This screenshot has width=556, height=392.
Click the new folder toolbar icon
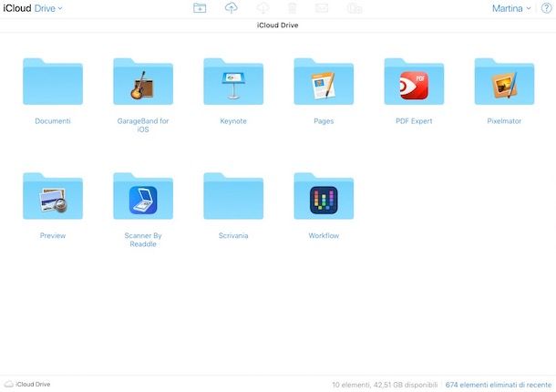pos(200,8)
